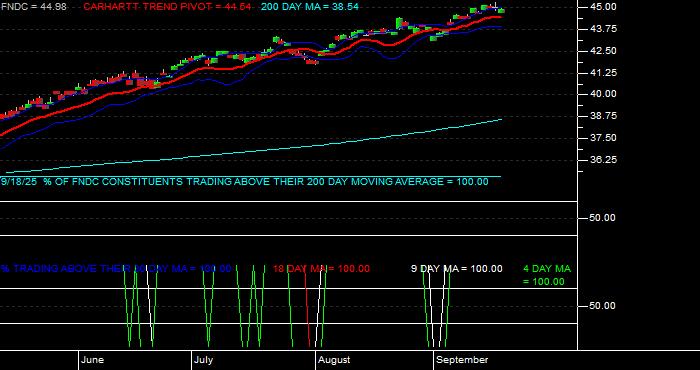This screenshot has width=700, height=370.
Task: Click the 38.75 price axis value
Action: 604,116
